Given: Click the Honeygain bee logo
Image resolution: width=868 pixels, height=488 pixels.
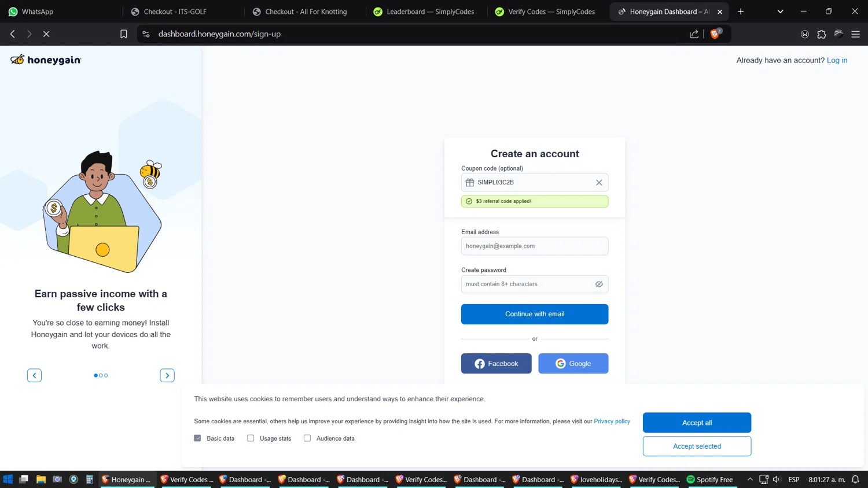Looking at the screenshot, I should [46, 60].
